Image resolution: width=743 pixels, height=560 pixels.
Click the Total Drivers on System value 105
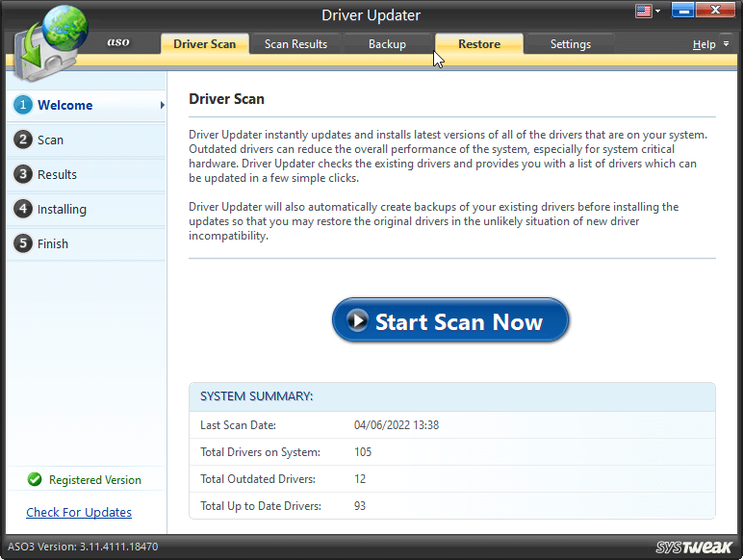(x=363, y=452)
